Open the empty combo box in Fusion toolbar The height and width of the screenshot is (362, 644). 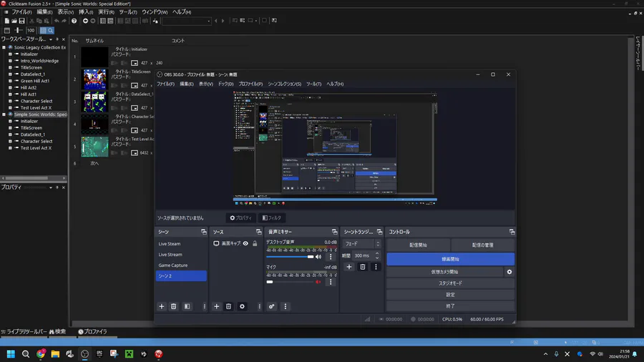[x=187, y=21]
